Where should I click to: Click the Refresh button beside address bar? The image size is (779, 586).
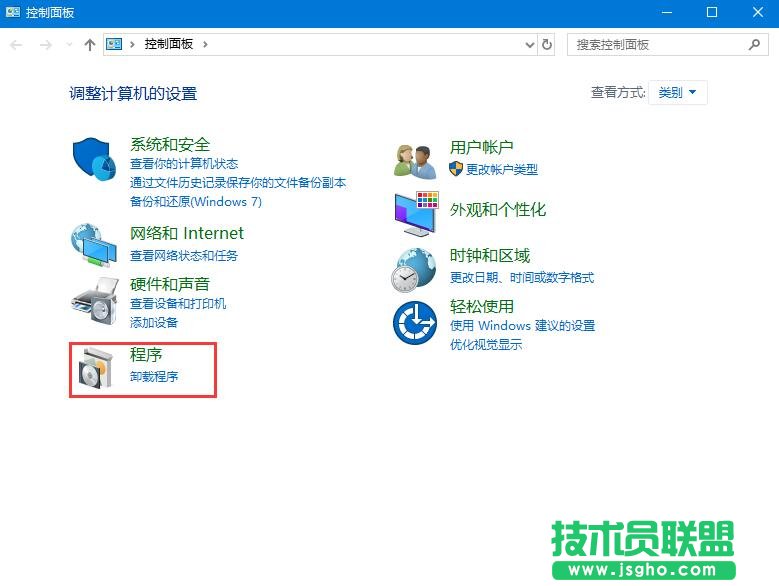pyautogui.click(x=547, y=45)
